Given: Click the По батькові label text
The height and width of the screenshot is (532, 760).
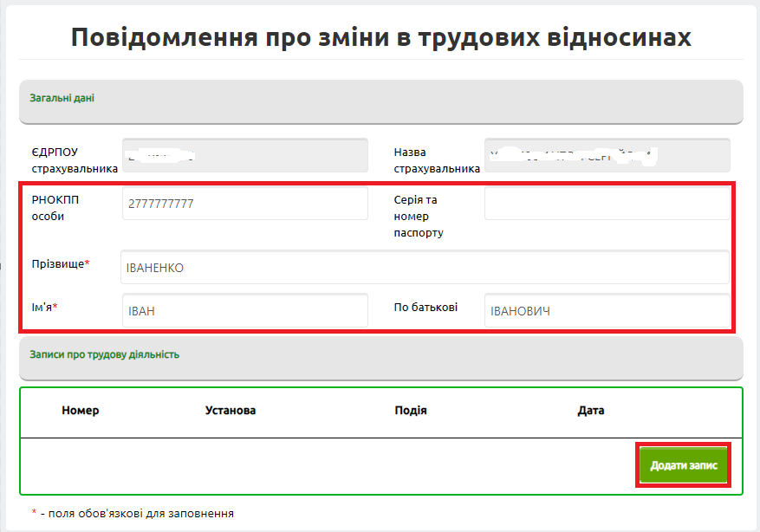Looking at the screenshot, I should [x=425, y=307].
